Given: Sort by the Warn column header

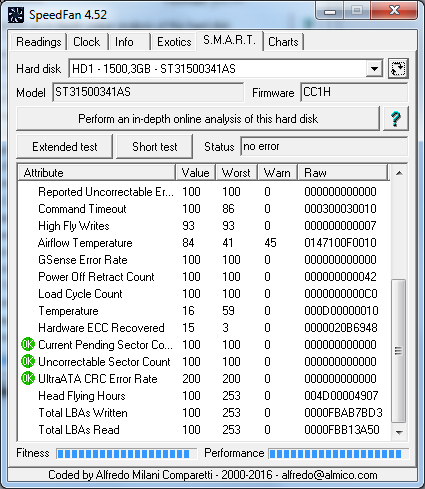Looking at the screenshot, I should tap(277, 173).
